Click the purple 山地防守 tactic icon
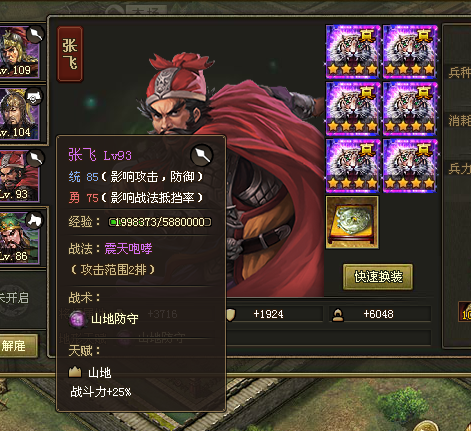Screen dimensions: 471x431 tap(78, 319)
